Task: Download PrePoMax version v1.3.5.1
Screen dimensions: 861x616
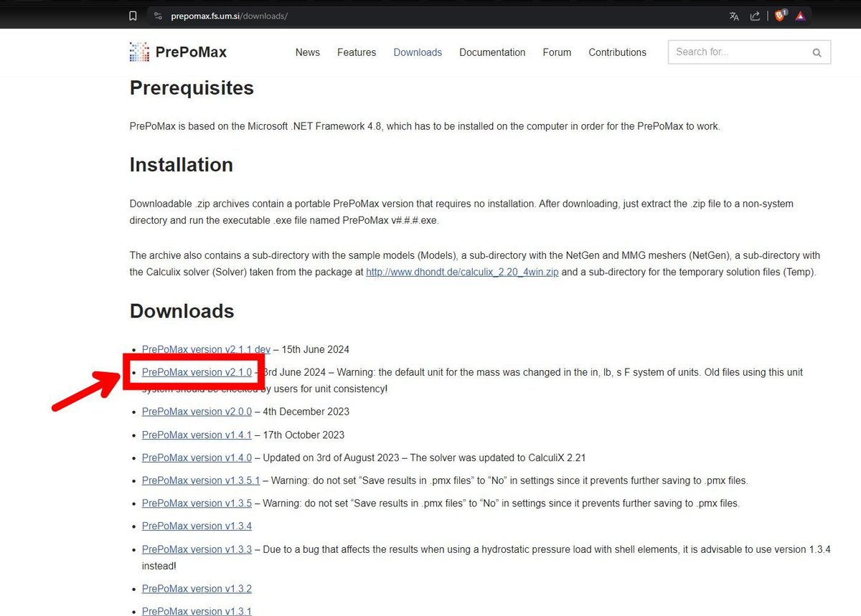Action: pos(201,480)
